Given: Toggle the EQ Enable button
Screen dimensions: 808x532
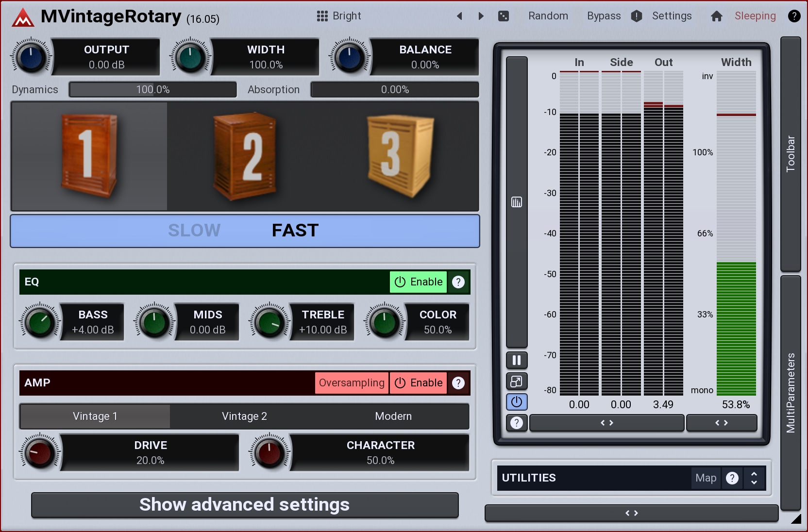Looking at the screenshot, I should 418,282.
